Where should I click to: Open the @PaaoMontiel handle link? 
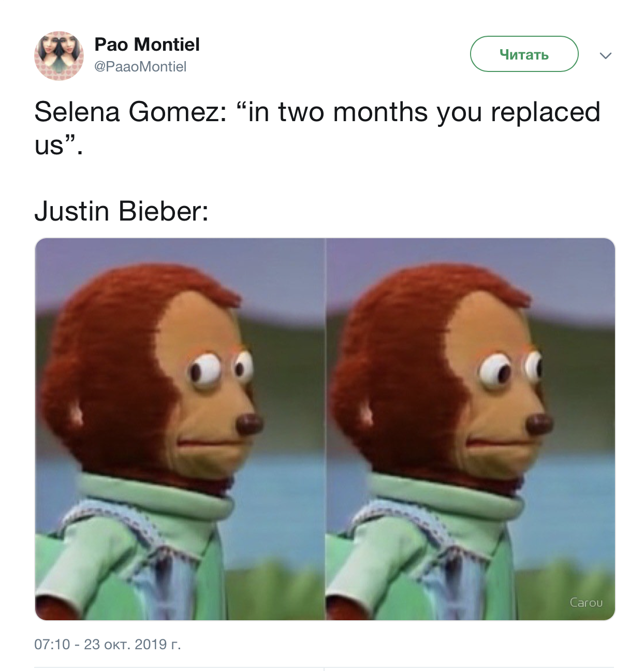[140, 67]
